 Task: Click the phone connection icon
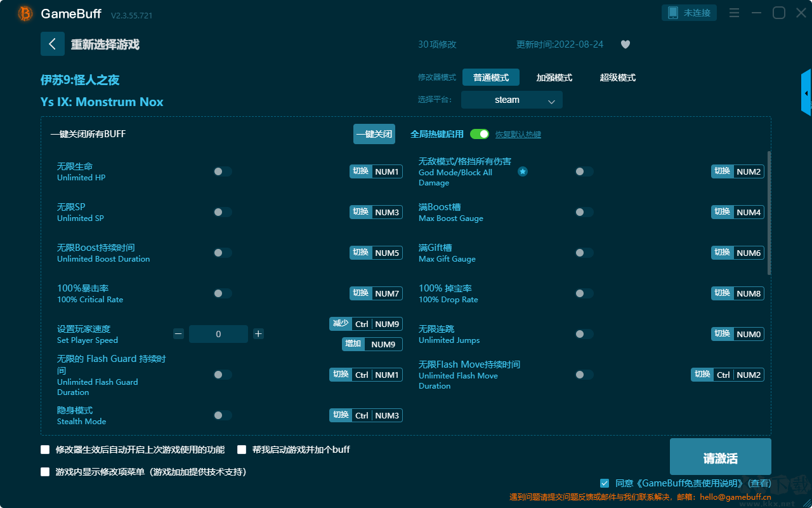pyautogui.click(x=672, y=13)
